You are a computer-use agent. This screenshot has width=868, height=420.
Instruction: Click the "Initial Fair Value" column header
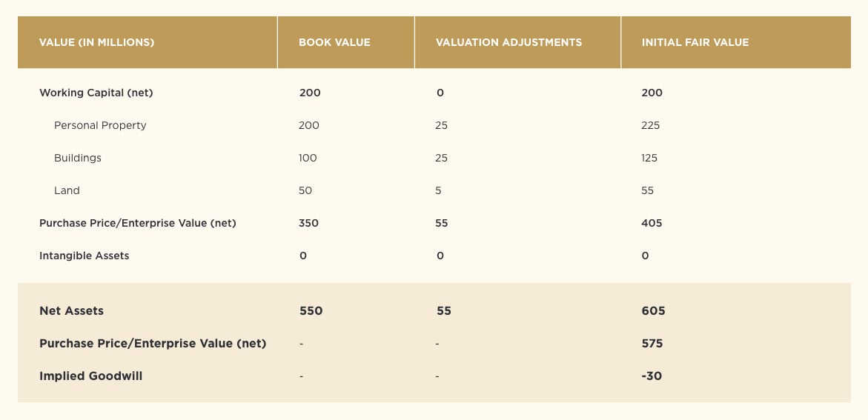point(695,43)
